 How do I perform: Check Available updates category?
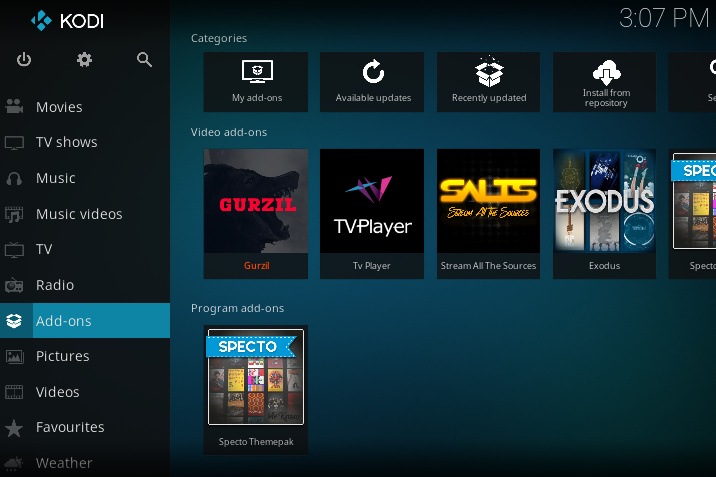[x=372, y=82]
